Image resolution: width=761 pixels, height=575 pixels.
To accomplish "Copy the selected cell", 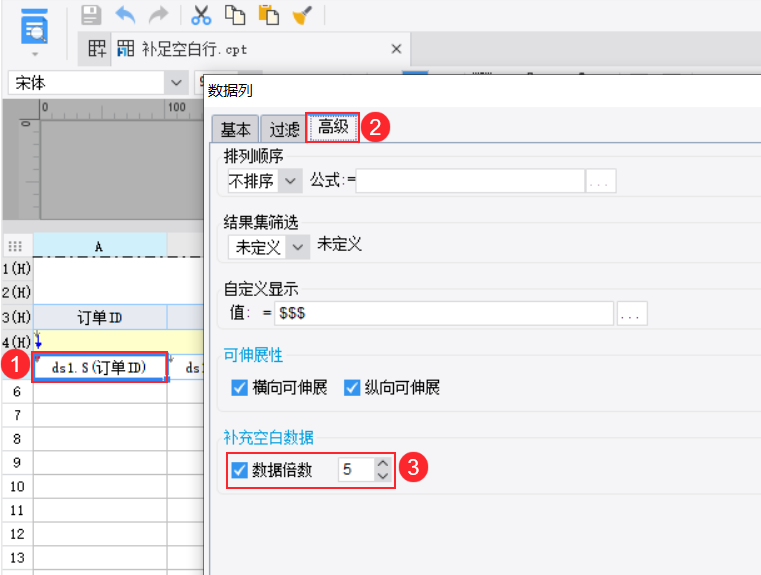I will 235,15.
